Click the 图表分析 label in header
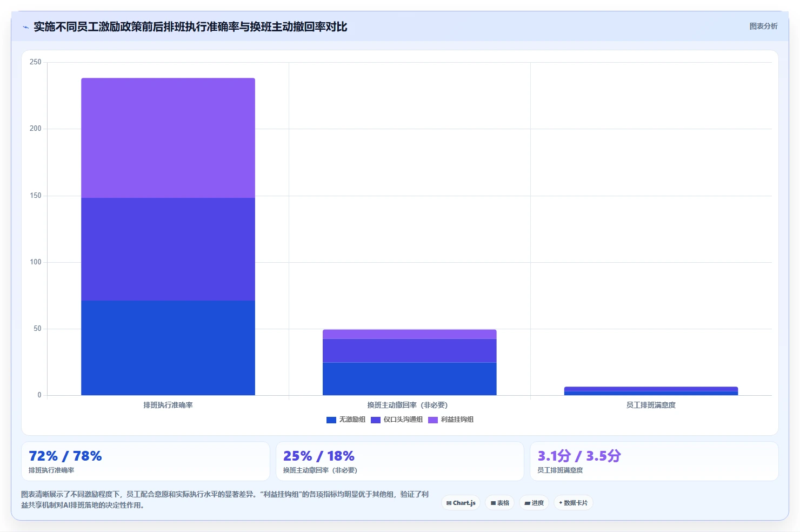 763,26
